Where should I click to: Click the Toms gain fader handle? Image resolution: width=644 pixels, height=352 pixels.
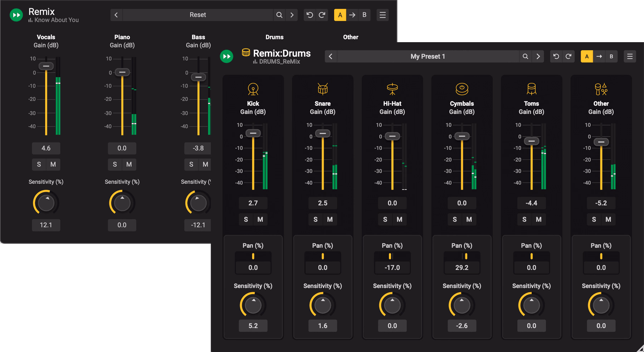click(531, 141)
